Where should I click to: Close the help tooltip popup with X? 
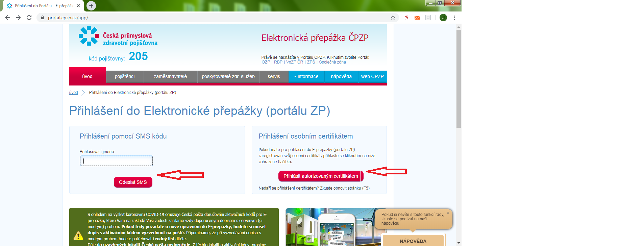[x=448, y=213]
